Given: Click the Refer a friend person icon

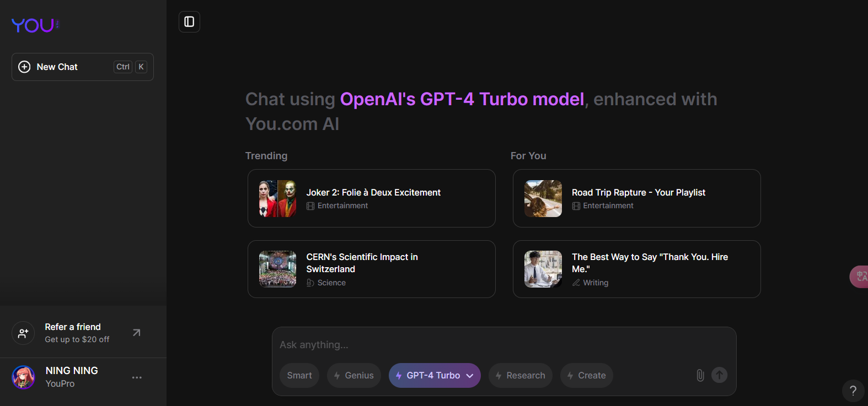Looking at the screenshot, I should (x=23, y=333).
